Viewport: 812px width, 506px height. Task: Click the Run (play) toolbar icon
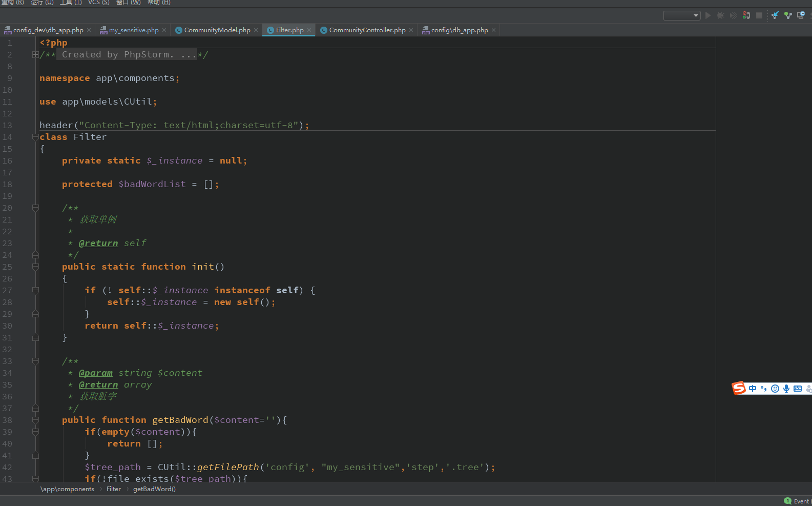708,15
